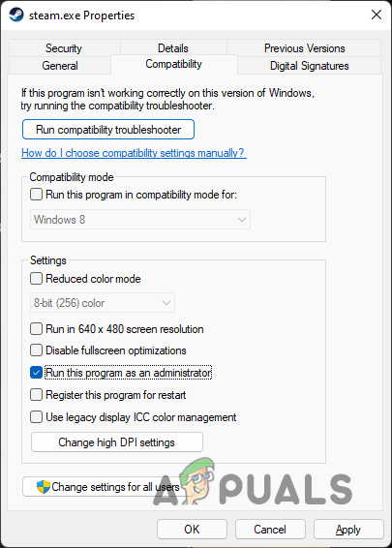The height and width of the screenshot is (548, 392).
Task: Expand the 8-bit (256) color dropdown
Action: pyautogui.click(x=103, y=303)
